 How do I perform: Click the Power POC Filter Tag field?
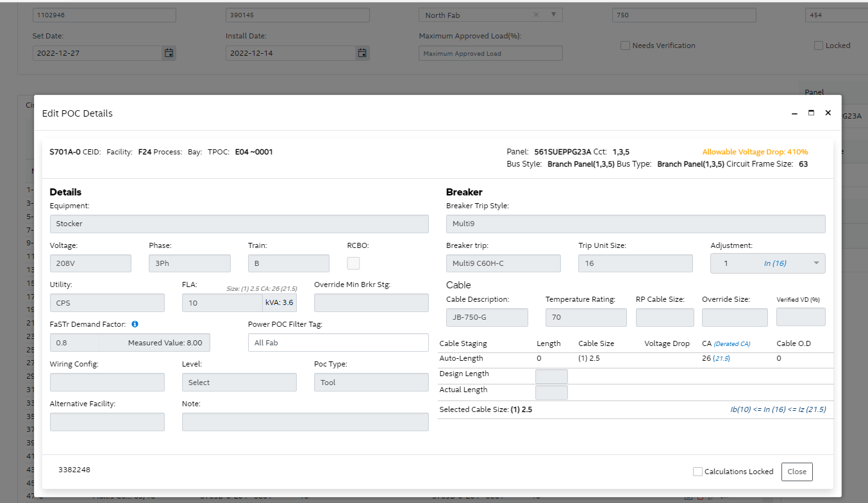(338, 343)
